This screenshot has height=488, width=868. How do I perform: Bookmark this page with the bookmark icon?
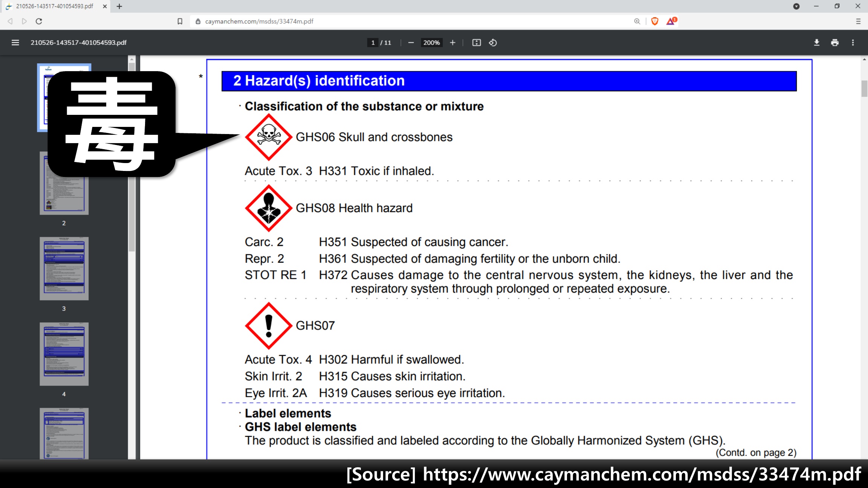point(180,21)
